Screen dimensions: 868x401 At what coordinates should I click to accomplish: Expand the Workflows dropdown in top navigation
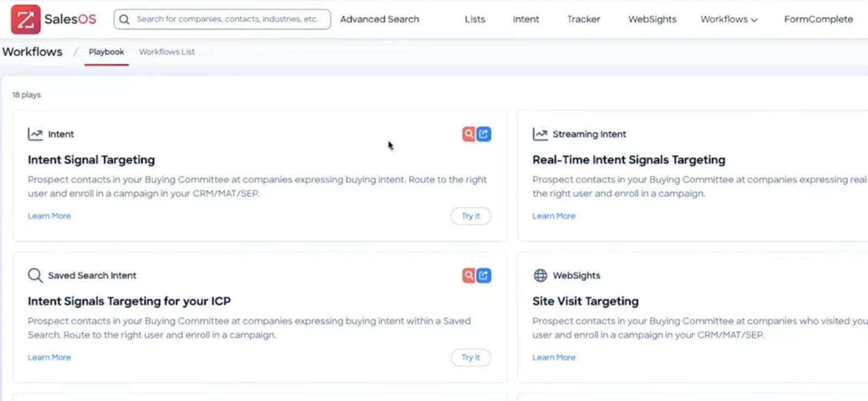(x=729, y=19)
